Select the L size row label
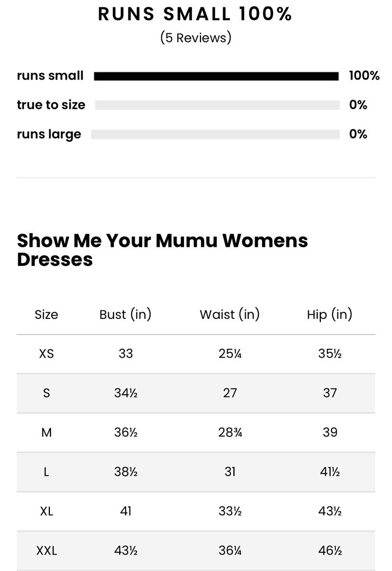392x571 pixels. pos(46,472)
